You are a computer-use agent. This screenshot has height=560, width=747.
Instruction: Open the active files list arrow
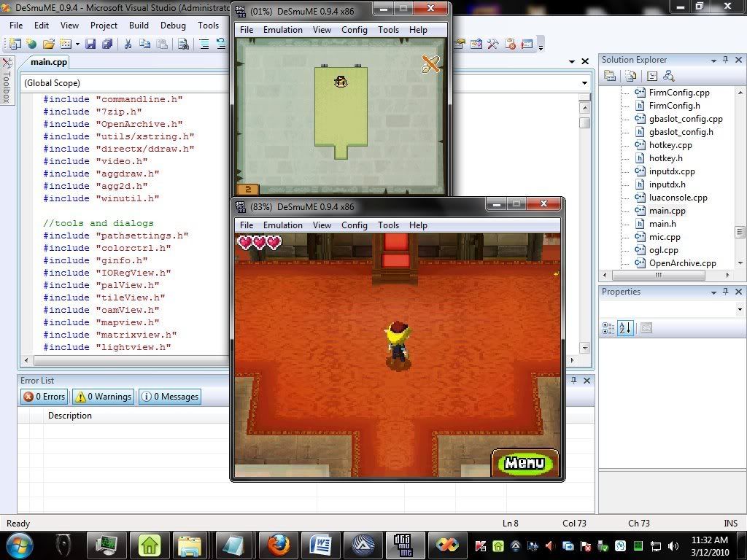[x=572, y=61]
